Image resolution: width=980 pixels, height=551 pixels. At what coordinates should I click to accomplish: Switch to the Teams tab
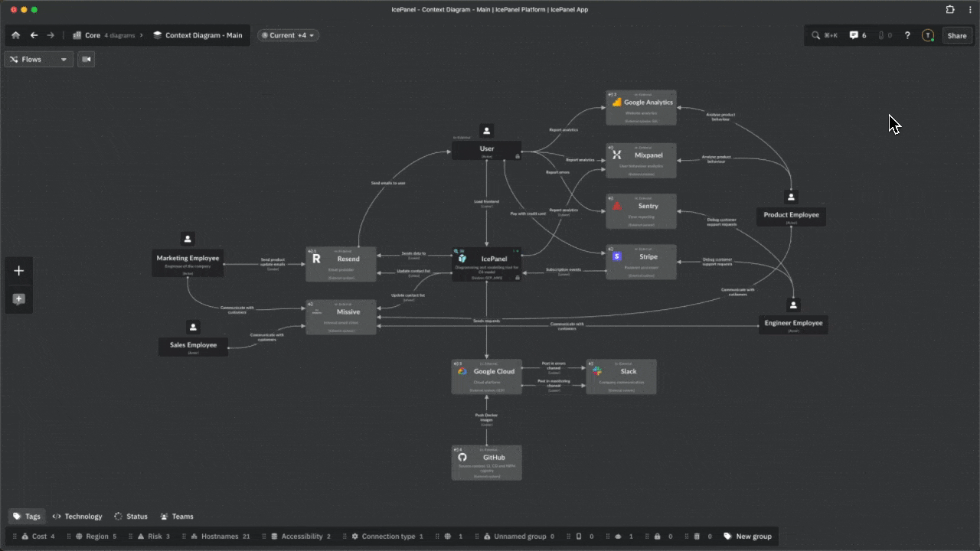[177, 517]
